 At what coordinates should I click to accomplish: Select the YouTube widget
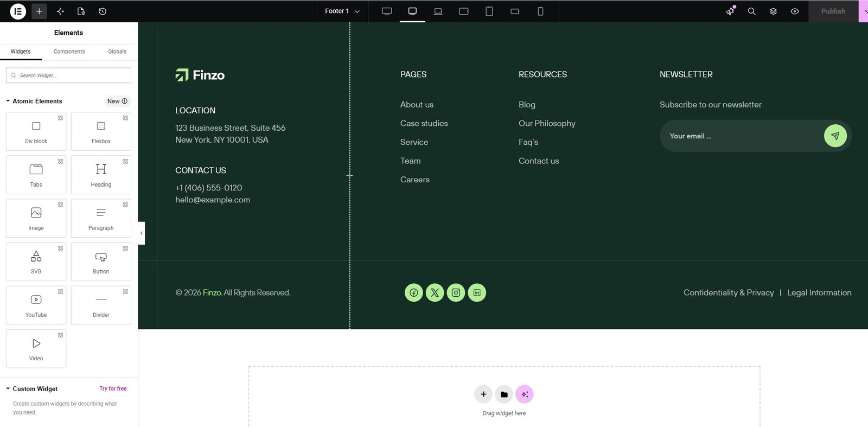tap(36, 305)
